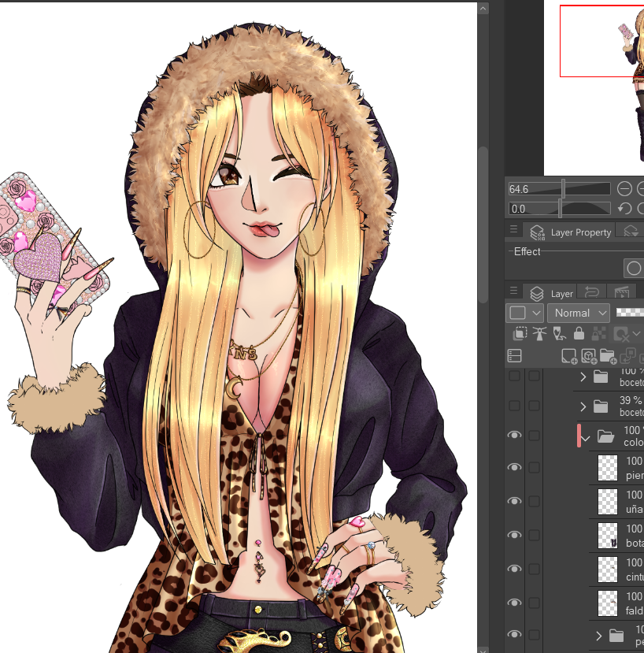Create a New Raster Layer

[568, 356]
